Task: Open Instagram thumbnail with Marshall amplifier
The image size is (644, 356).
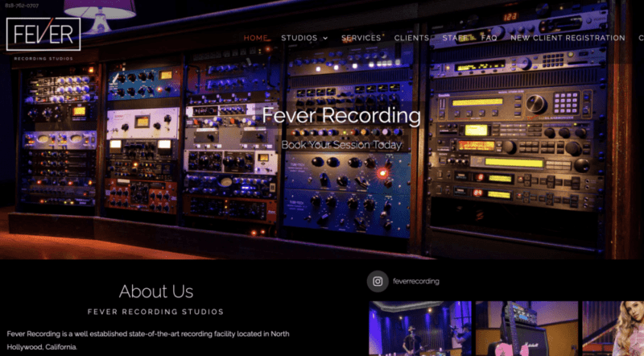Action: point(527,329)
